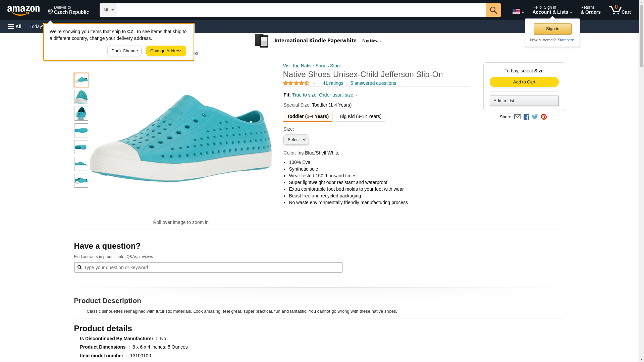
Task: Expand the star ratings breakdown arrow
Action: pyautogui.click(x=314, y=83)
